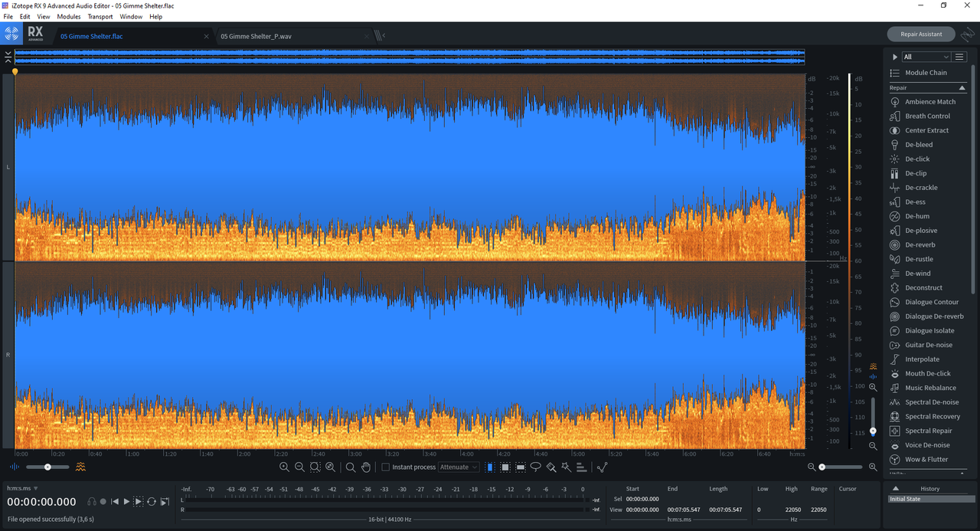Select the Time-frequency selection tool
Screen dimensions: 980x531
click(x=505, y=467)
